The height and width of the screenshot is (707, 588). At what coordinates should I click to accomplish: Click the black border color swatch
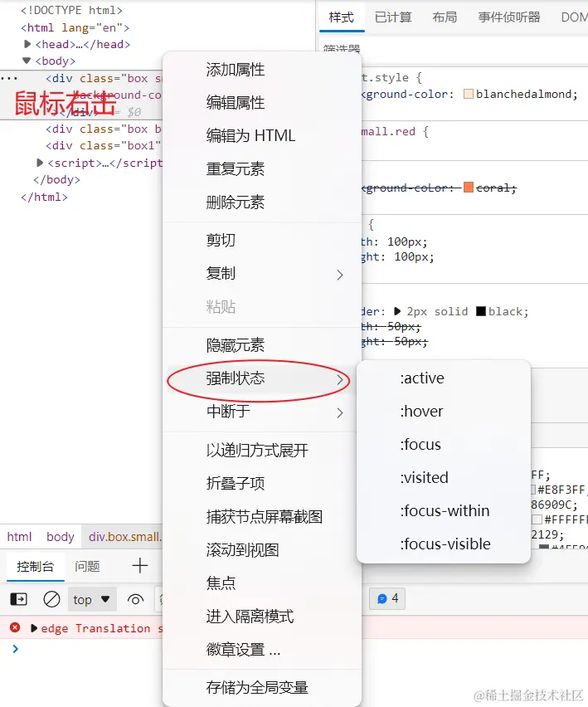[x=481, y=311]
